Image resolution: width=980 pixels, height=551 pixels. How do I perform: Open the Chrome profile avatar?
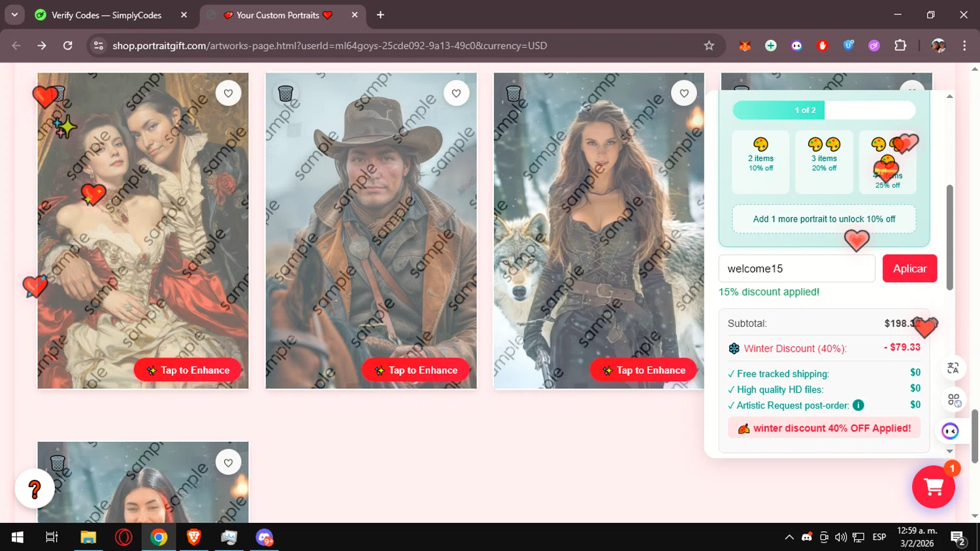pyautogui.click(x=938, y=46)
